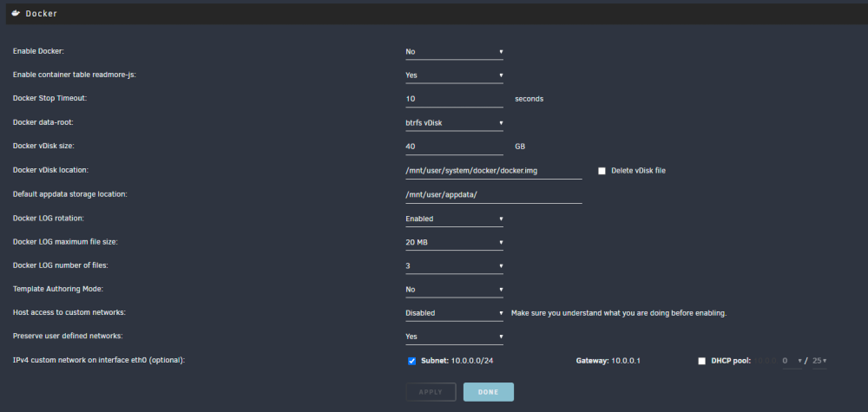Click the Docker vDisk size field

point(455,147)
